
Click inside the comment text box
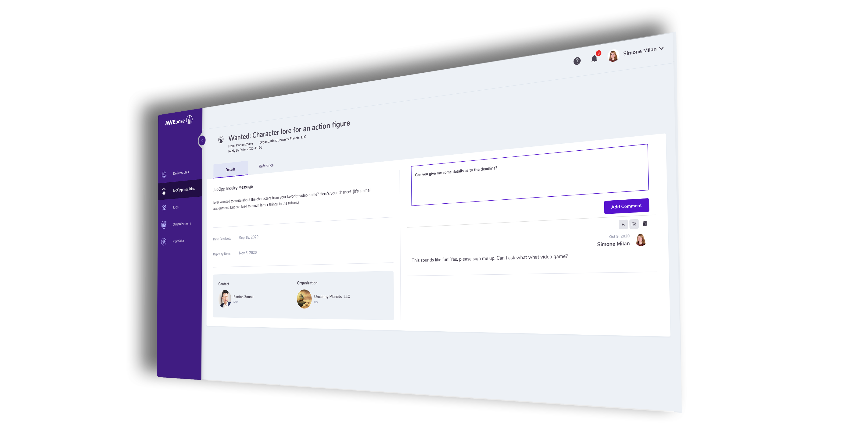tap(530, 174)
